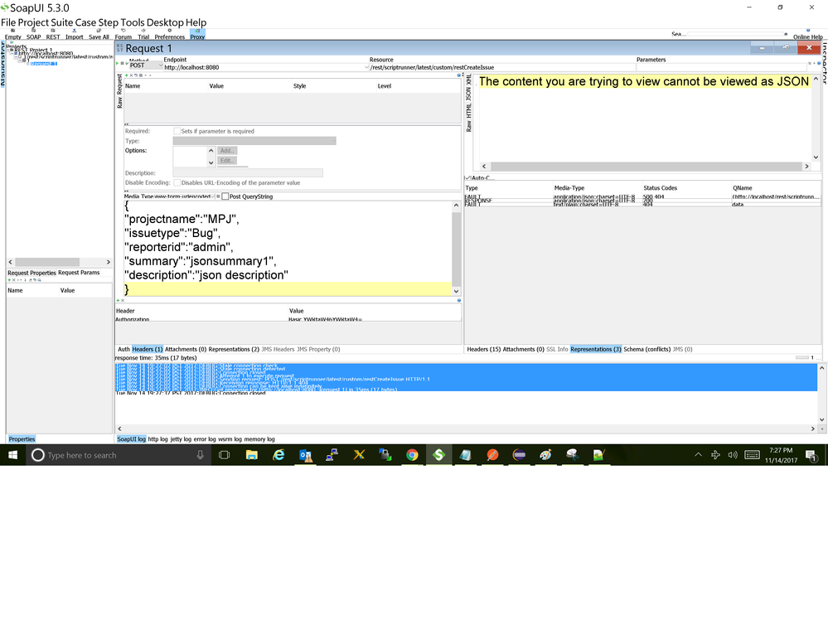This screenshot has width=828, height=644.
Task: Click the REST project toolbar icon
Action: pos(53,34)
